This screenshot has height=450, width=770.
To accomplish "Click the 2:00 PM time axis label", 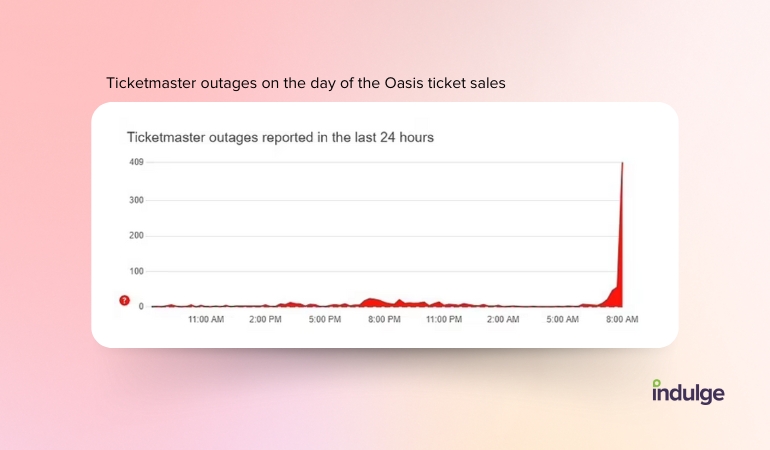I will coord(265,319).
